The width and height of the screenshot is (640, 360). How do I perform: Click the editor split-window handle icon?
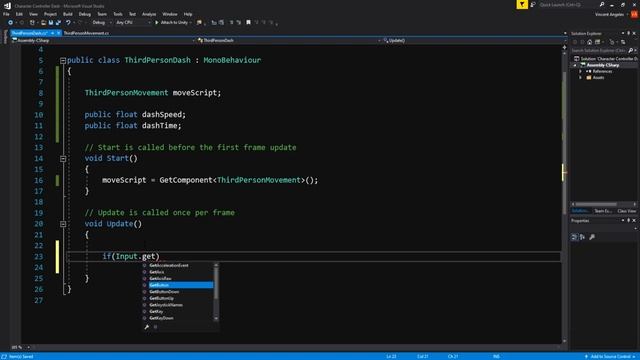tap(564, 47)
